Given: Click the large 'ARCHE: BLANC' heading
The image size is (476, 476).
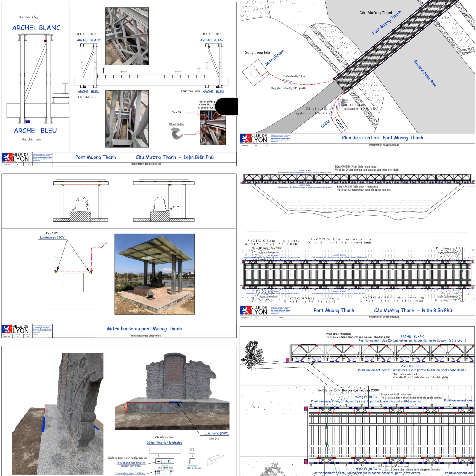Looking at the screenshot, I should point(36,28).
